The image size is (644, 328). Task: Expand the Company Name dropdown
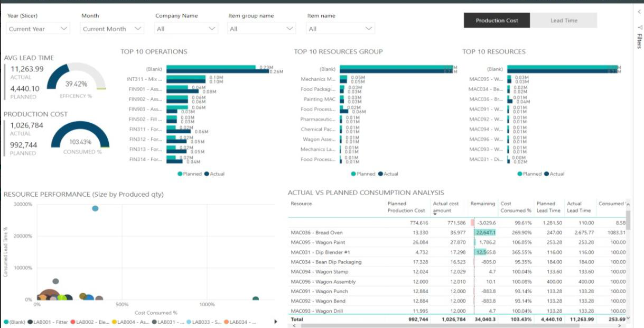pos(186,29)
